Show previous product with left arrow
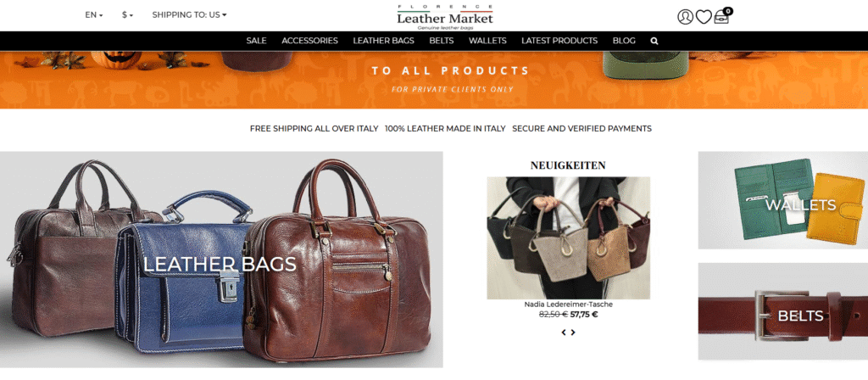Image resolution: width=868 pixels, height=380 pixels. (x=564, y=332)
